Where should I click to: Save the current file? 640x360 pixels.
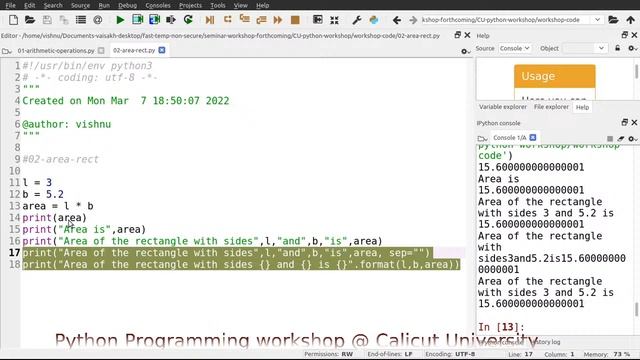(x=47, y=20)
